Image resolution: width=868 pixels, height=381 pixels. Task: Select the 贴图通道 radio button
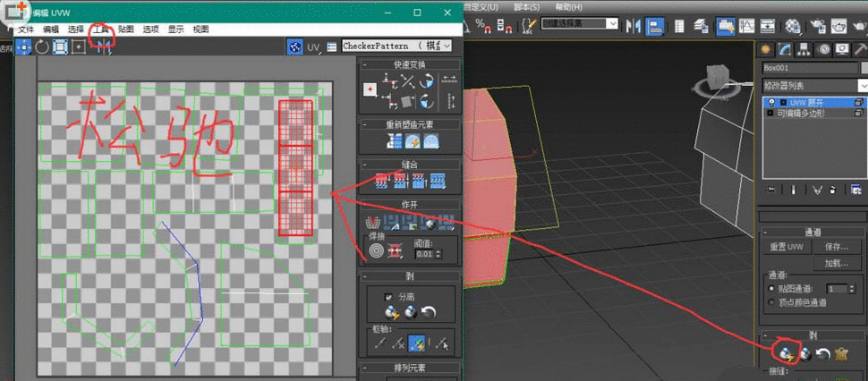[772, 289]
